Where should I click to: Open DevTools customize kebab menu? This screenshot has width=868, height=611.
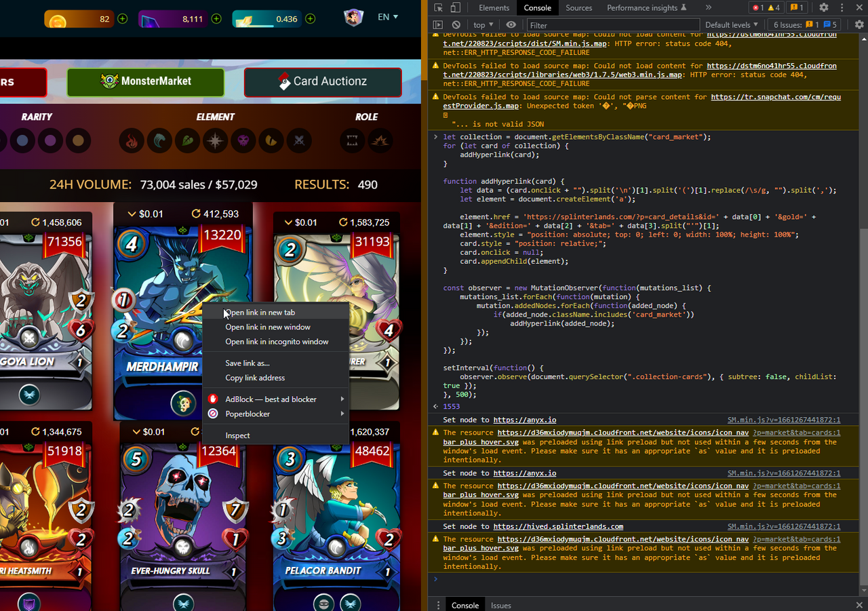coord(841,7)
